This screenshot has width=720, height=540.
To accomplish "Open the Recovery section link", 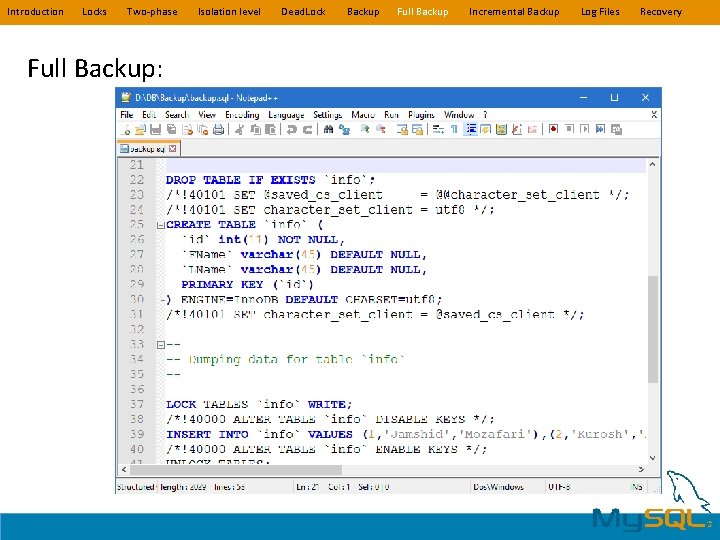I will click(x=661, y=11).
